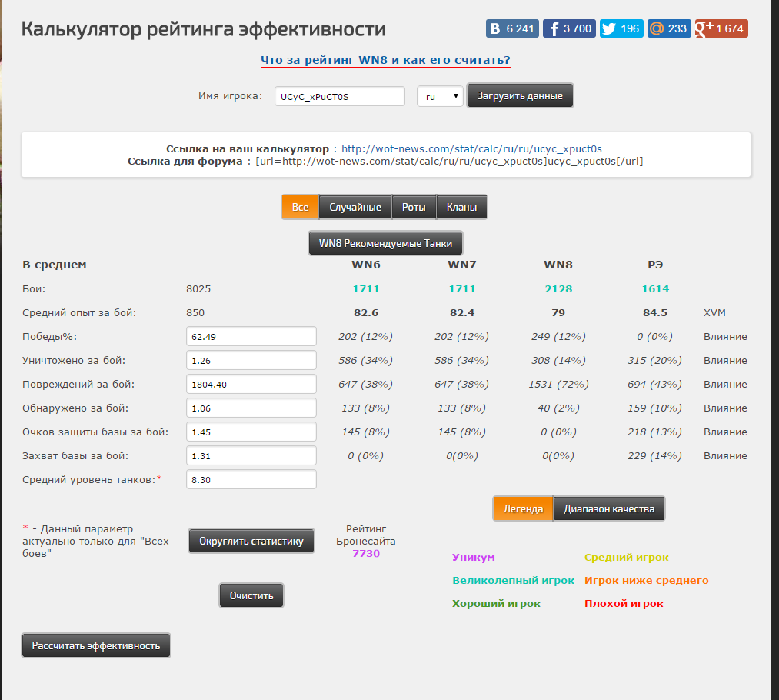
Task: Click the 'Уникум' legend entry
Action: click(x=474, y=558)
